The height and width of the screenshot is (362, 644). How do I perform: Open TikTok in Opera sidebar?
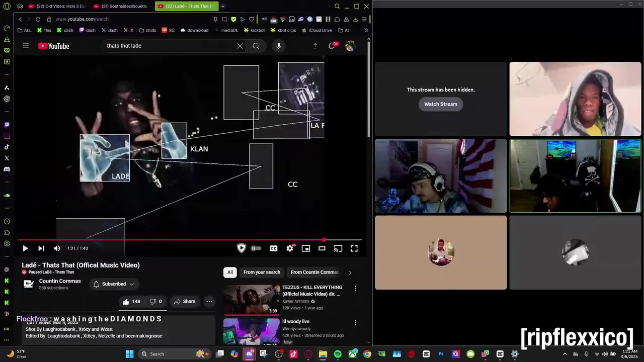click(x=7, y=147)
